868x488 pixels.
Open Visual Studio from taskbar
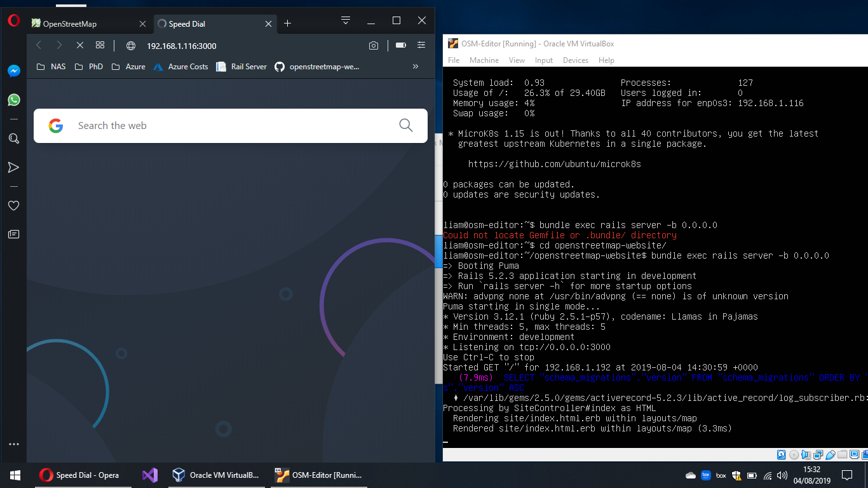click(x=150, y=475)
